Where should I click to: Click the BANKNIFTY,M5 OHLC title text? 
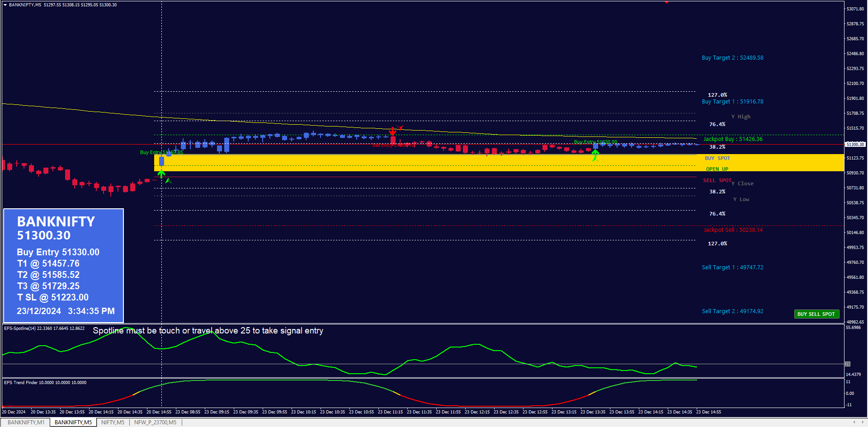click(x=63, y=5)
